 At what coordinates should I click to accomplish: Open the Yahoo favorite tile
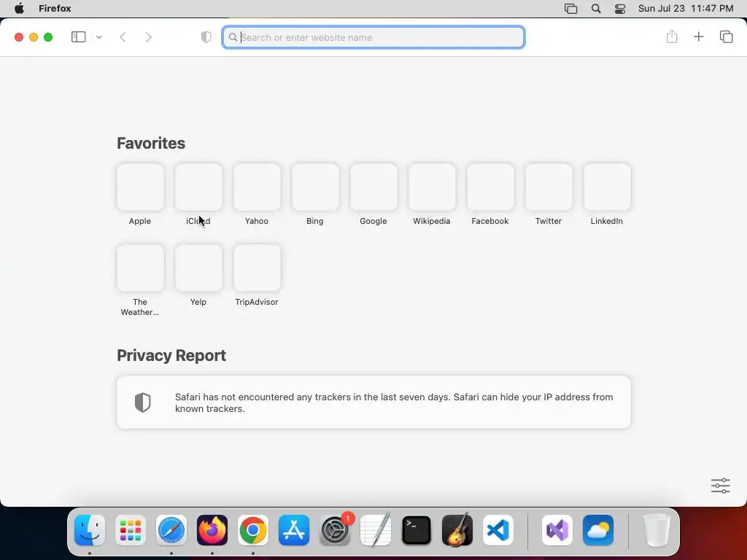257,187
